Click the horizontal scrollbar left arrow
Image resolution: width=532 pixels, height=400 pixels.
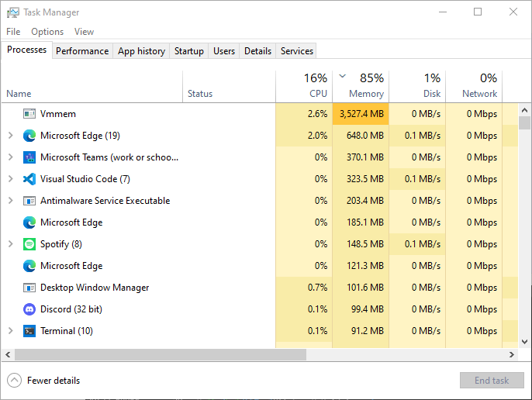pos(8,354)
